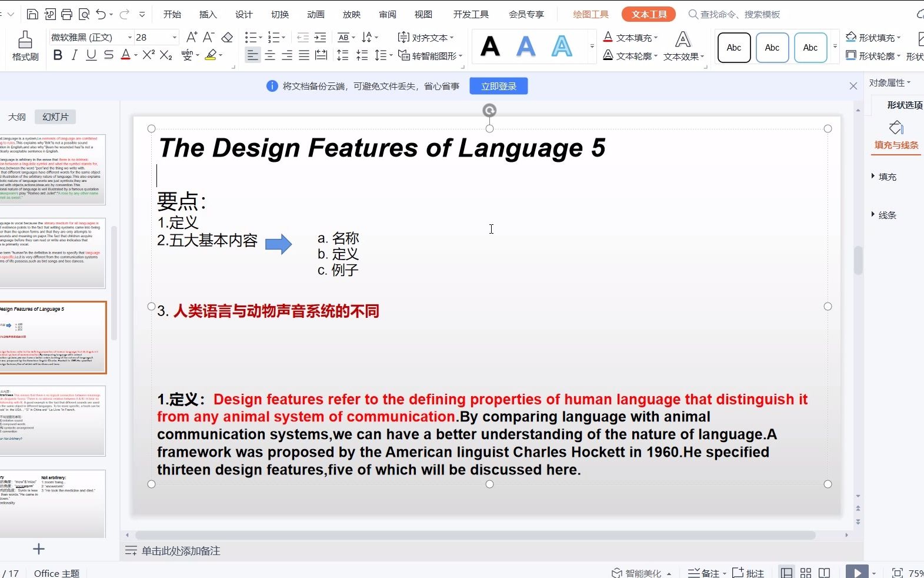
Task: Open the 审阅 (Review) ribbon tab
Action: click(x=388, y=14)
